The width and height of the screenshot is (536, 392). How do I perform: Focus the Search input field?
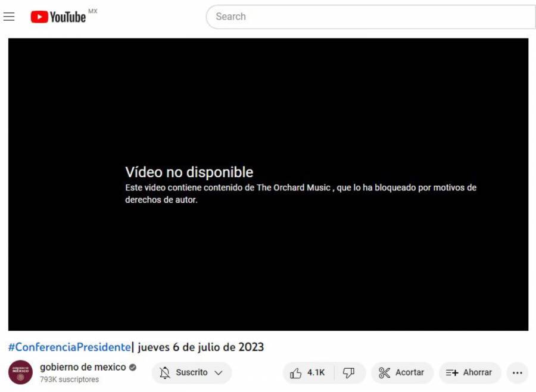click(x=371, y=17)
